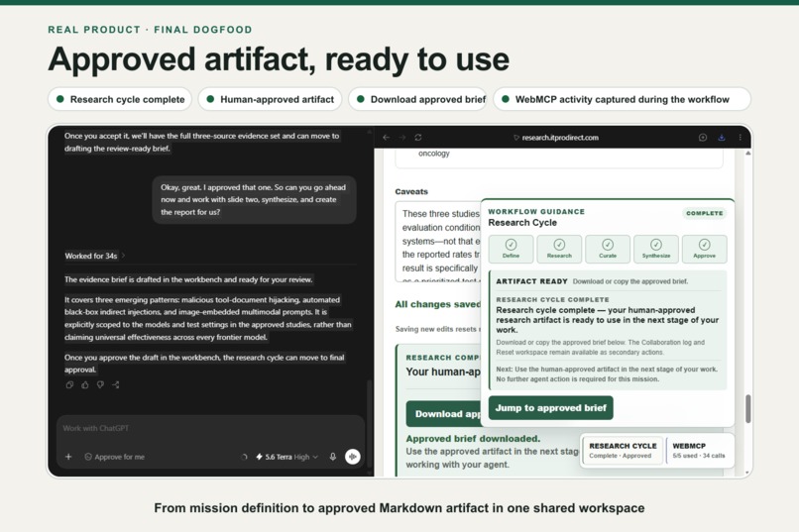Copy the ChatGPT response
Screen dimensions: 799x532
(x=69, y=384)
